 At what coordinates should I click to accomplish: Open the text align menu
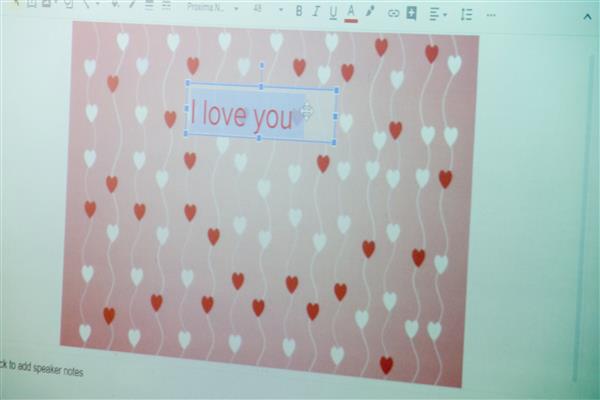click(434, 15)
